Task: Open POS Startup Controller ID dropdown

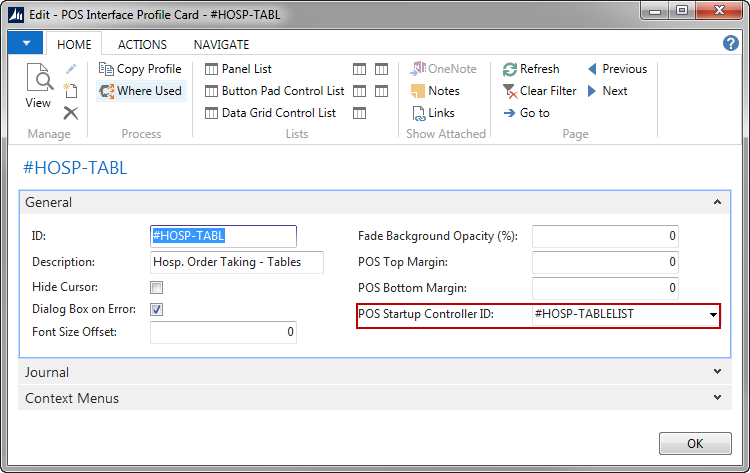Action: pyautogui.click(x=713, y=316)
